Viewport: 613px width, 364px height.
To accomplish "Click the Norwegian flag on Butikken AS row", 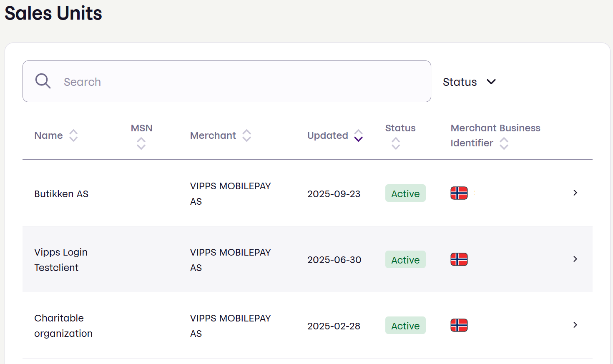I will (459, 193).
